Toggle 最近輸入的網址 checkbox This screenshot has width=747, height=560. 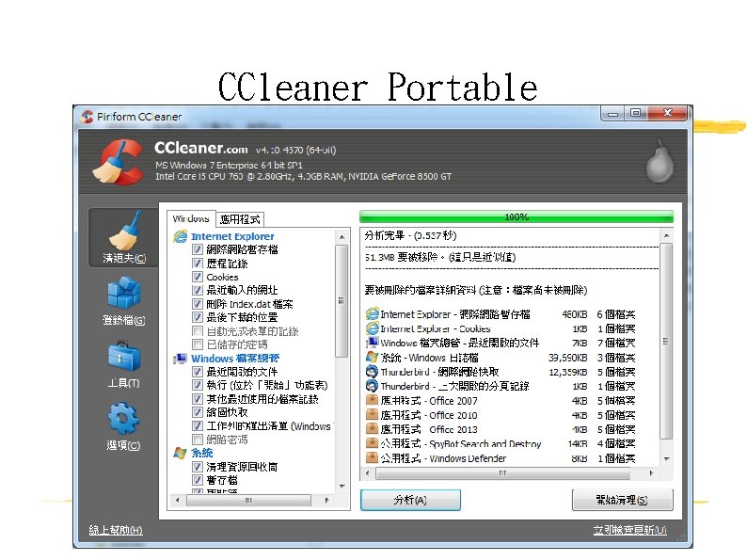(x=198, y=290)
